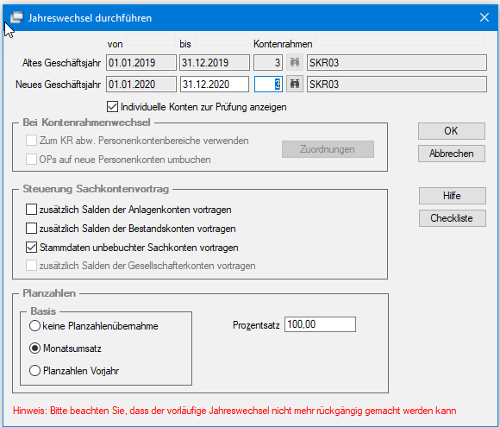The width and height of the screenshot is (500, 427).
Task: Click the red Hinweis warning text
Action: [234, 410]
